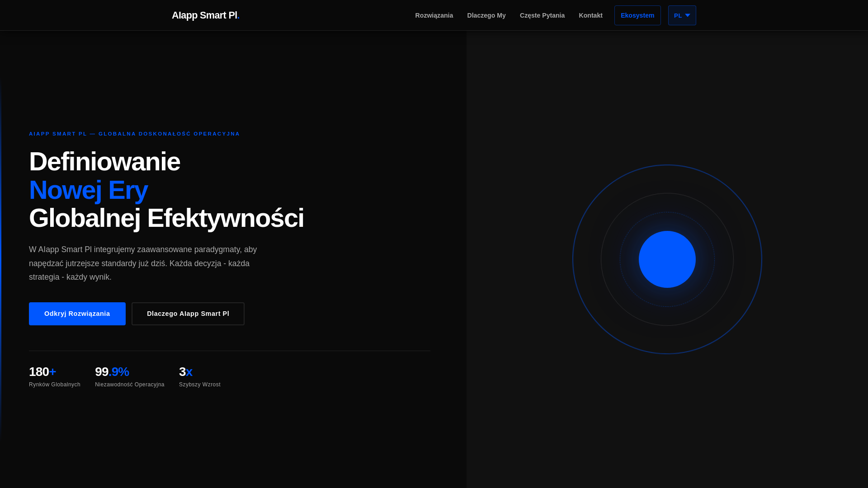Click the Rynków Globalnych label
This screenshot has height=488, width=868.
coord(55,385)
